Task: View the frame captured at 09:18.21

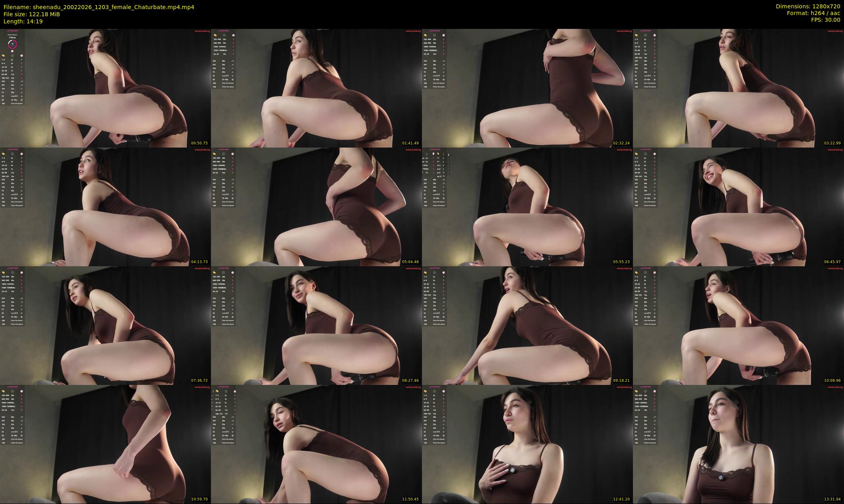Action: [x=527, y=325]
